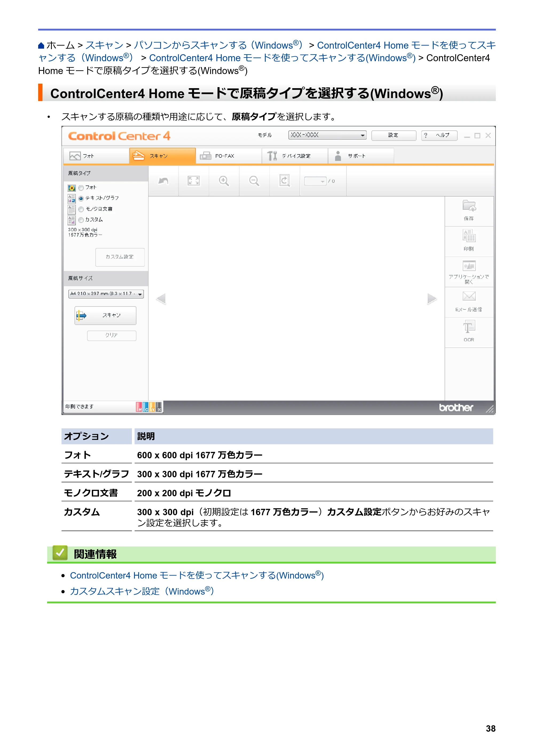Click the アプリケーションで開く icon
534x756 pixels.
[469, 266]
